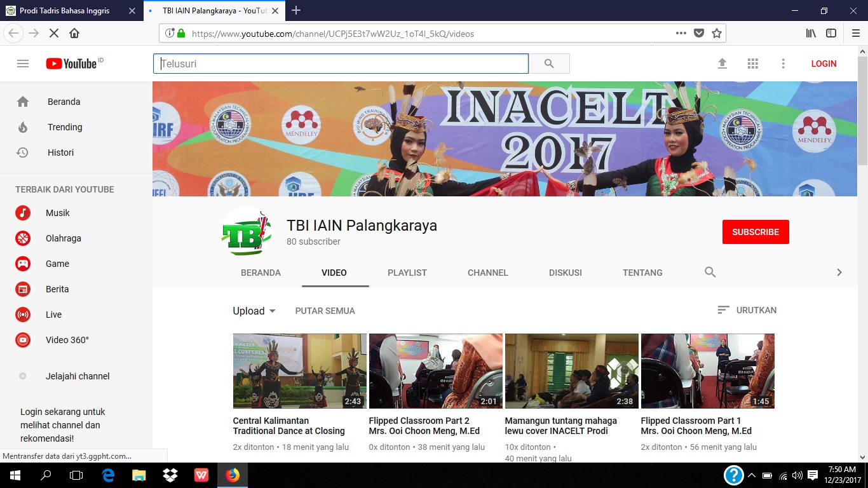Image resolution: width=868 pixels, height=488 pixels.
Task: Open Central Kalimantan Traditional Dance video title
Action: pyautogui.click(x=289, y=426)
